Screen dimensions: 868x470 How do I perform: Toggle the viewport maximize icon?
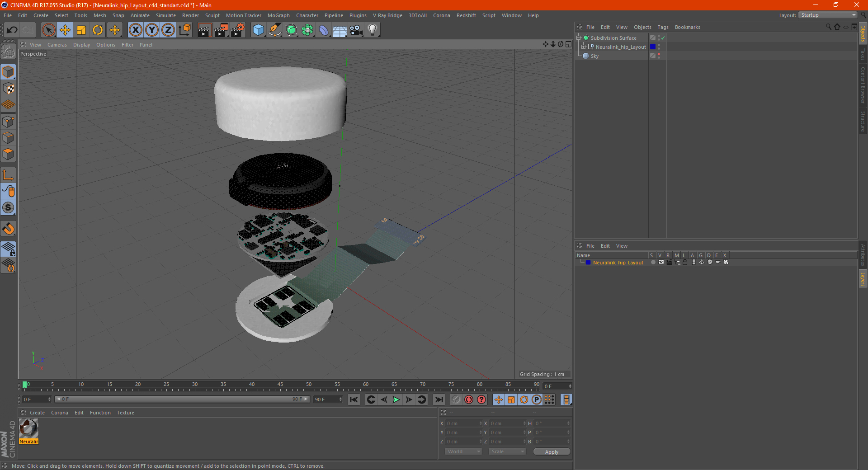(x=568, y=44)
